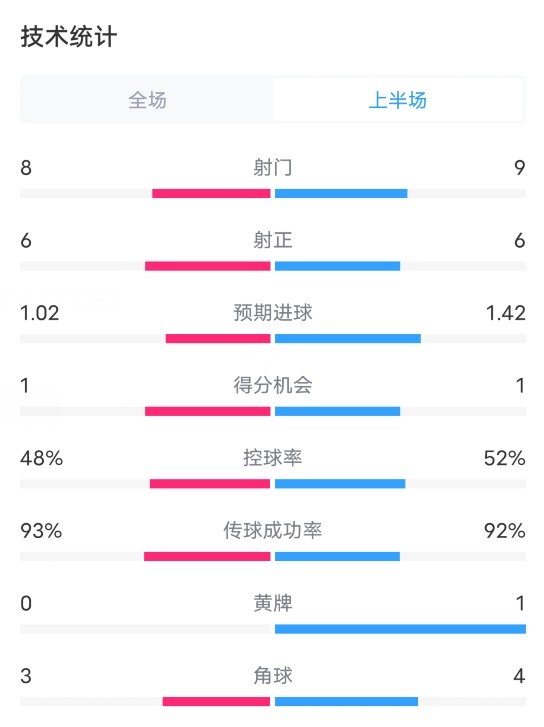Select the 上半场 tab
This screenshot has width=544, height=727.
point(398,100)
